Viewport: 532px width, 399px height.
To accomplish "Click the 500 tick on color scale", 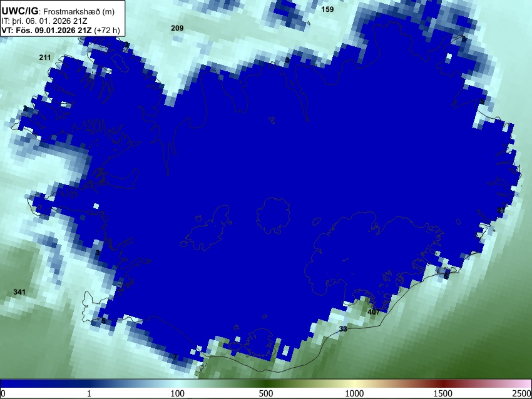I will tap(265, 393).
